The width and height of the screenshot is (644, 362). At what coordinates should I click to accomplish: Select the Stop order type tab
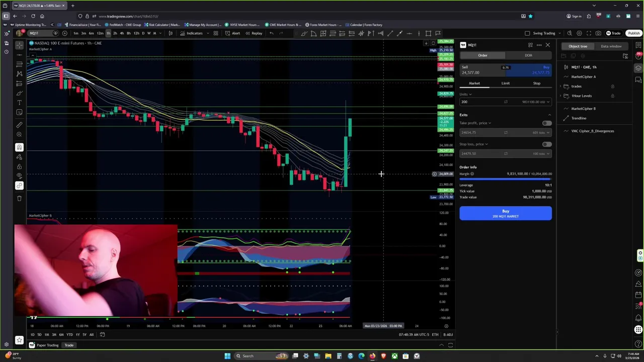pos(536,83)
